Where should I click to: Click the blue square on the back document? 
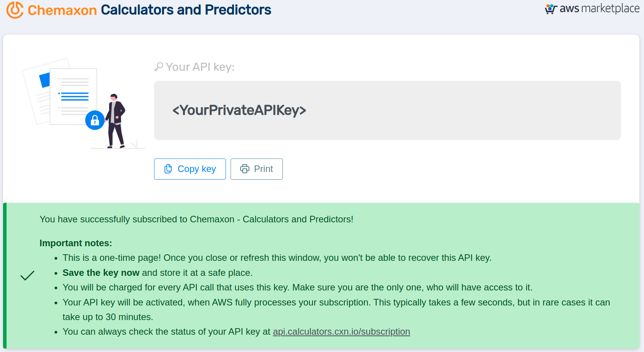click(45, 80)
